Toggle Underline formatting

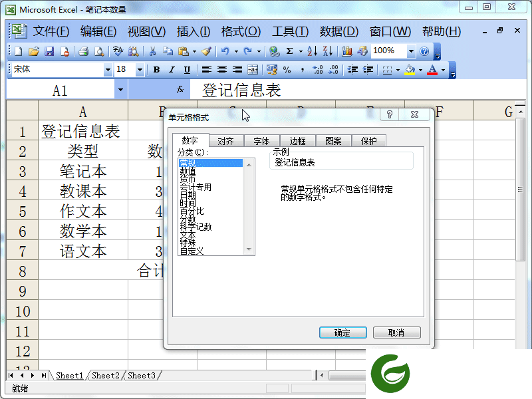tap(187, 70)
